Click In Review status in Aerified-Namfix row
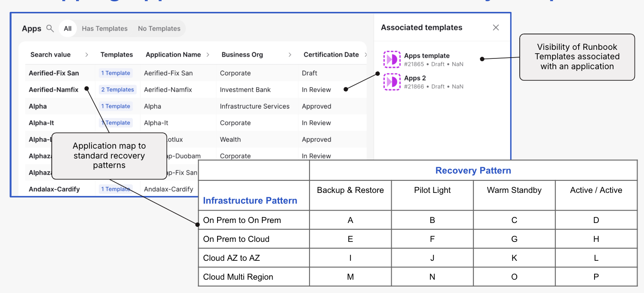Viewport: 644px width, 293px height. 316,90
